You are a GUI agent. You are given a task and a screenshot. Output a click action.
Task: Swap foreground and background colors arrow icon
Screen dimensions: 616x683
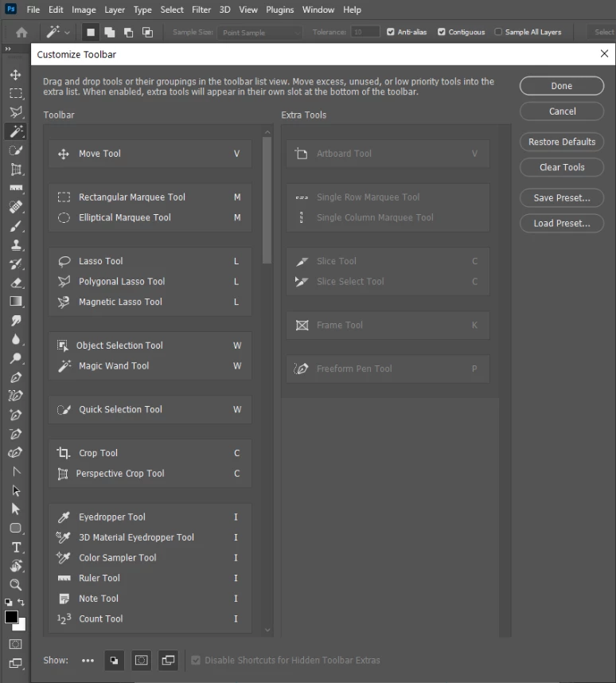[x=21, y=603]
